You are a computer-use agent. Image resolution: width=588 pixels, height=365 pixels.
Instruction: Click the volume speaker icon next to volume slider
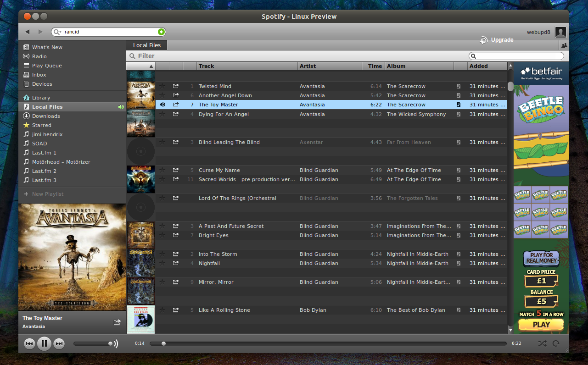pyautogui.click(x=116, y=343)
